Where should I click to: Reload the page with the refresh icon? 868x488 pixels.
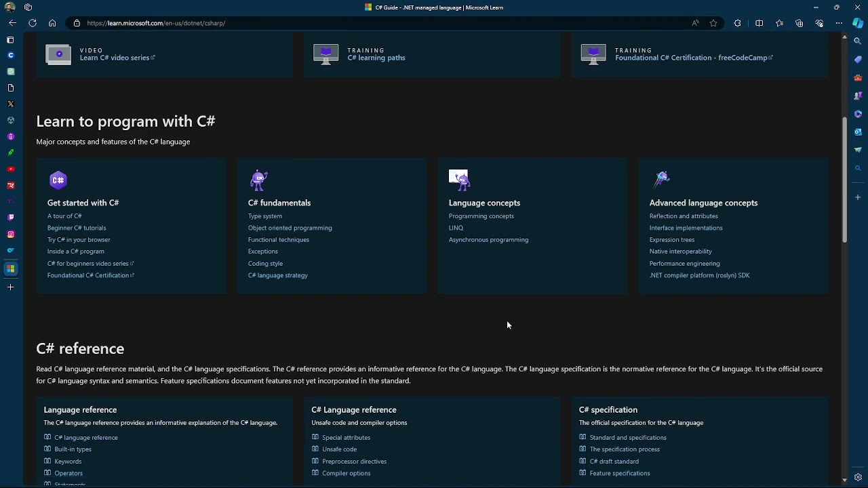pos(32,23)
